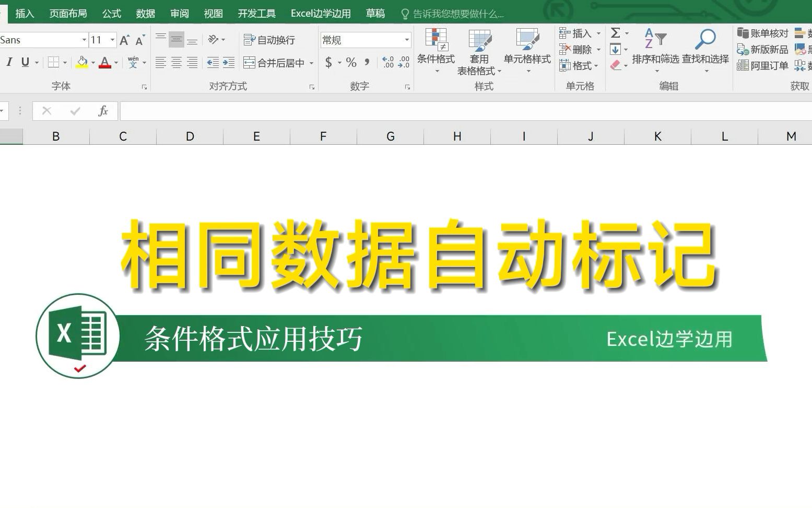The image size is (812, 508).
Task: Apply the red font color
Action: click(x=105, y=62)
